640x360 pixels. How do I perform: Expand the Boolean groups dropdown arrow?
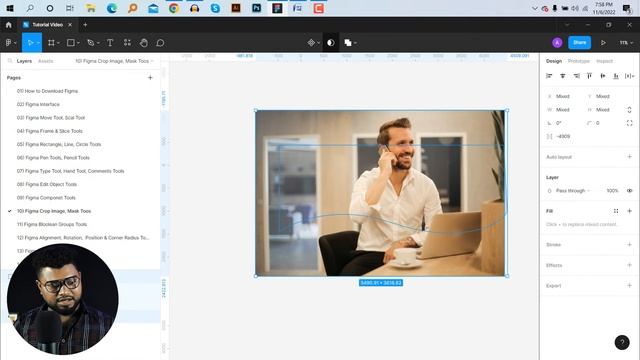(356, 43)
